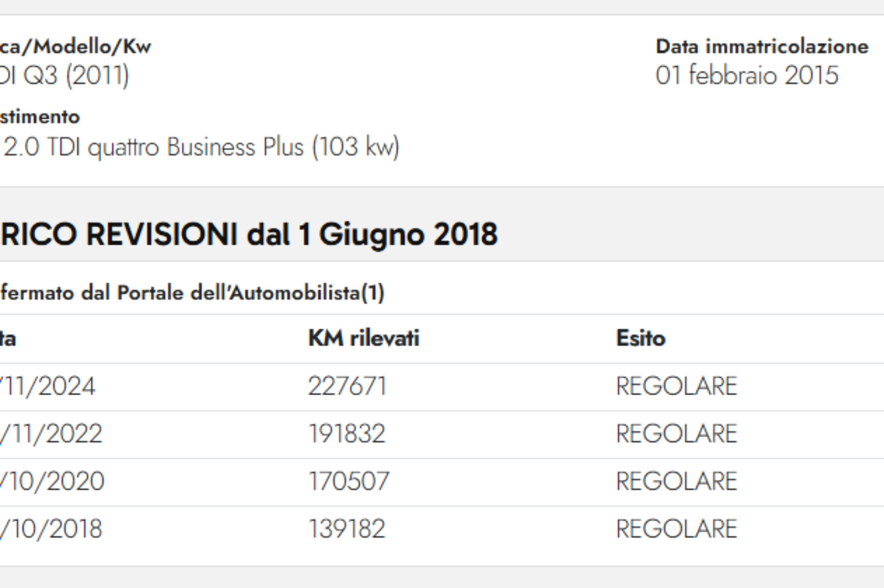Screen dimensions: 884x588
Task: Click REGOLARE result for 2024 revision
Action: (676, 386)
